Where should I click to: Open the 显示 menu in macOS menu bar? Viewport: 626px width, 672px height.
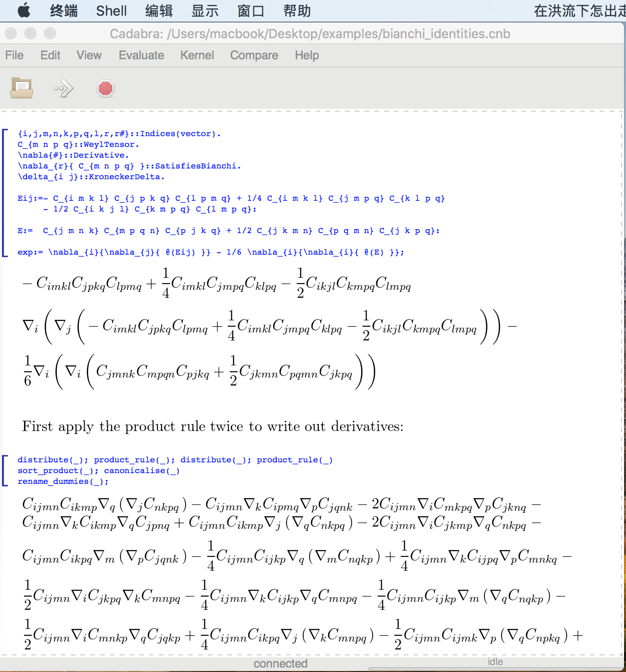coord(205,11)
